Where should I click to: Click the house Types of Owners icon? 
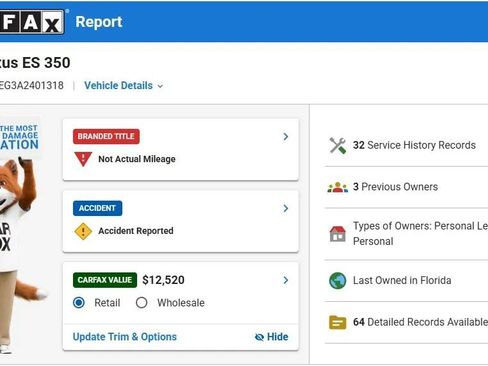(338, 233)
